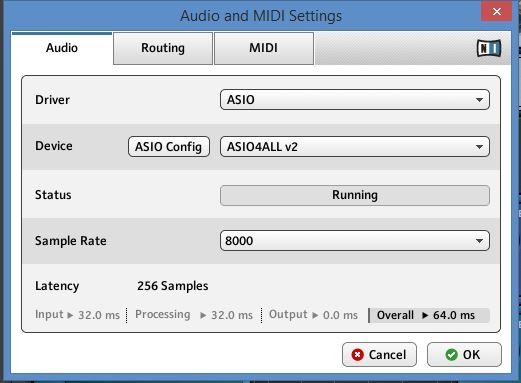Open the ASIO Config panel
The image size is (521, 383).
click(x=169, y=147)
